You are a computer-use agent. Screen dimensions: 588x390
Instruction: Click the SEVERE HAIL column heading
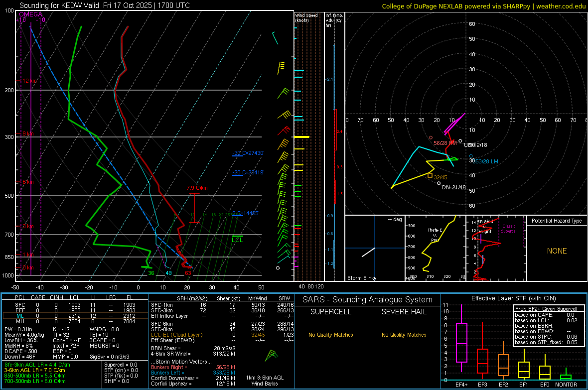pos(404,312)
